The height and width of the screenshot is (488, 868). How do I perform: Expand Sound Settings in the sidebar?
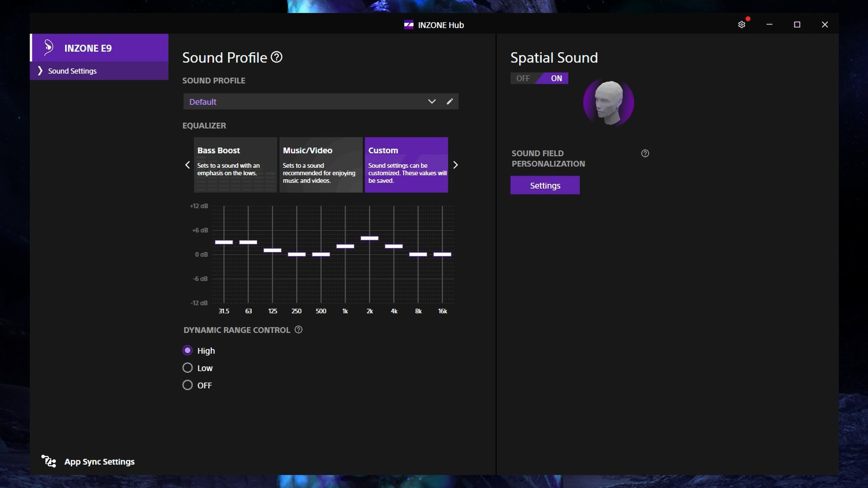(99, 71)
